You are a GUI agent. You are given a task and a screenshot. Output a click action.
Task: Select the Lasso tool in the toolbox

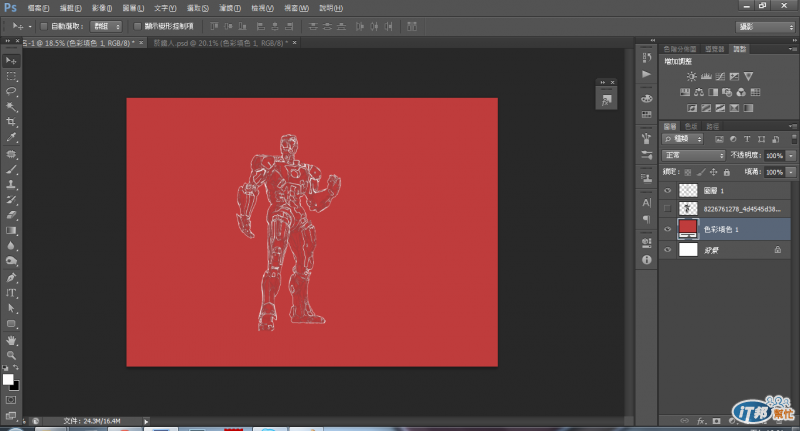coord(12,91)
